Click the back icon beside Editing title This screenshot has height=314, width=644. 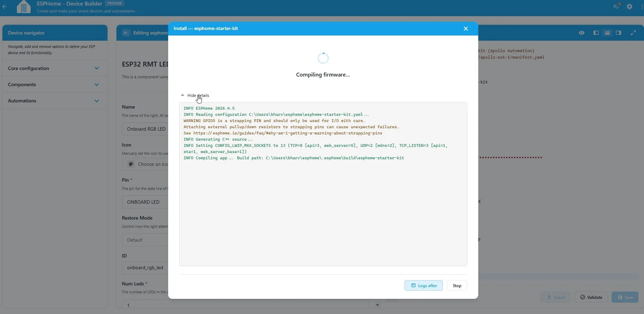[126, 33]
